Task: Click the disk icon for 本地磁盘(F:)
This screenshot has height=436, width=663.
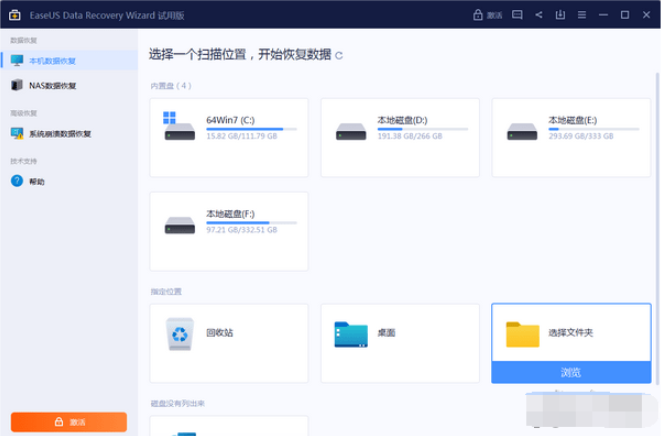Action: (180, 225)
